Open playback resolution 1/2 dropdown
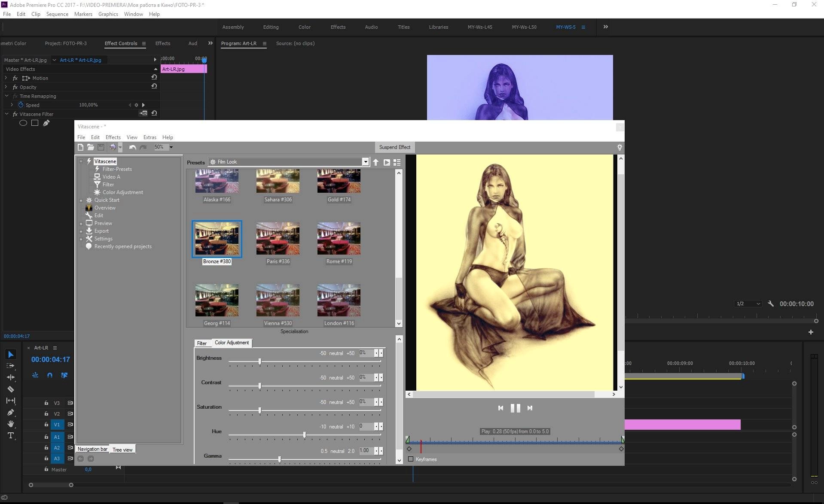 pyautogui.click(x=748, y=304)
